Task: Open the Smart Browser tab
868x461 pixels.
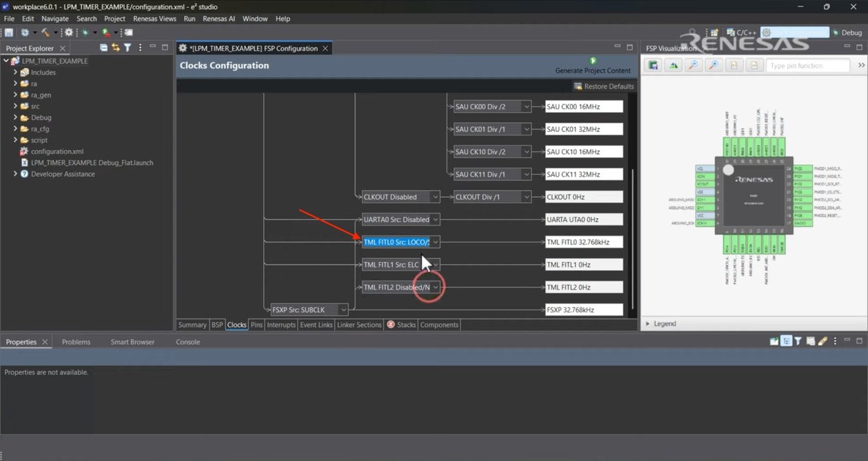Action: coord(132,342)
